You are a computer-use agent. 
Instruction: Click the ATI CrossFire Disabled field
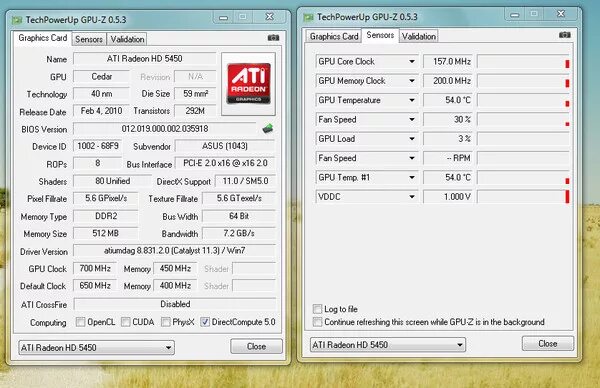(x=175, y=304)
